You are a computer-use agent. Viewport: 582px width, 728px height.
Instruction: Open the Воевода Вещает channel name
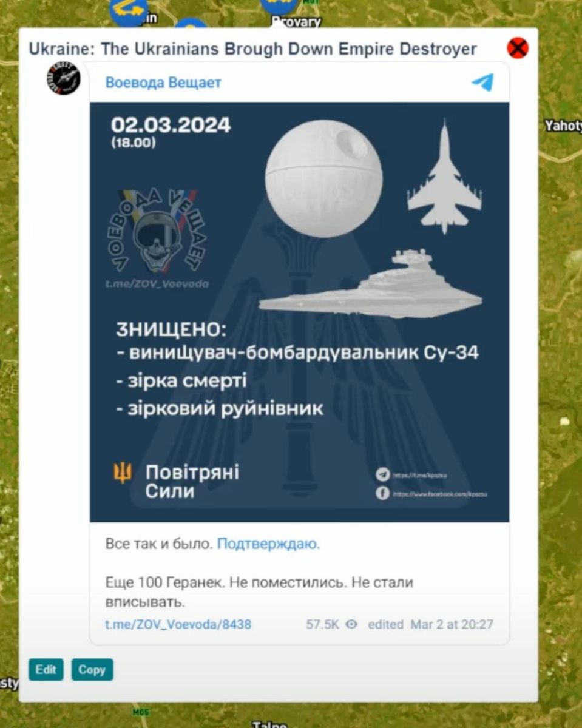pos(163,83)
